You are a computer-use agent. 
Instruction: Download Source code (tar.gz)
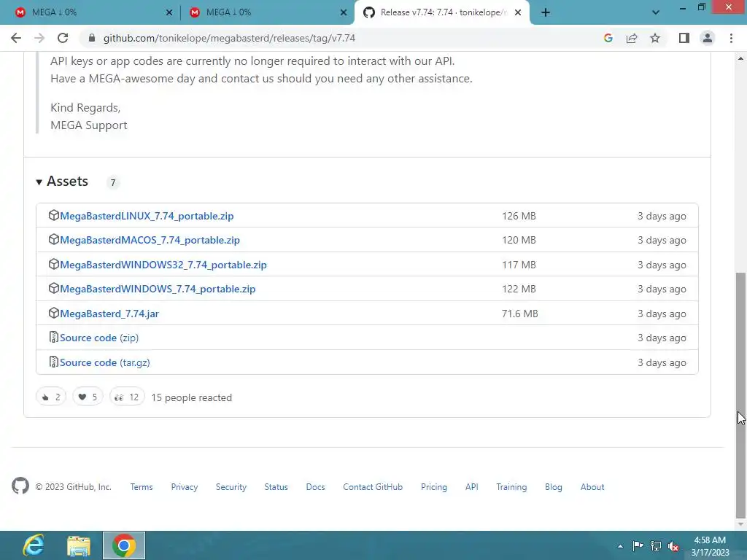105,362
